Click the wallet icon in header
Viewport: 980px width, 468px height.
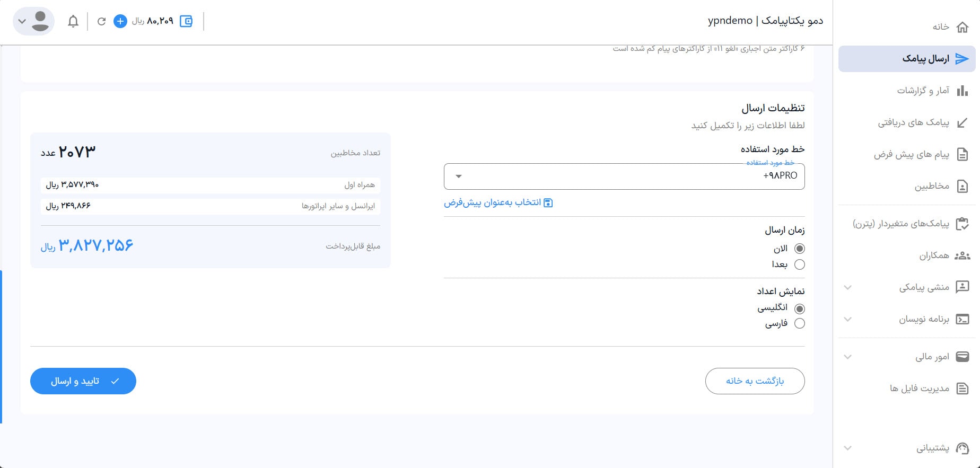point(186,21)
